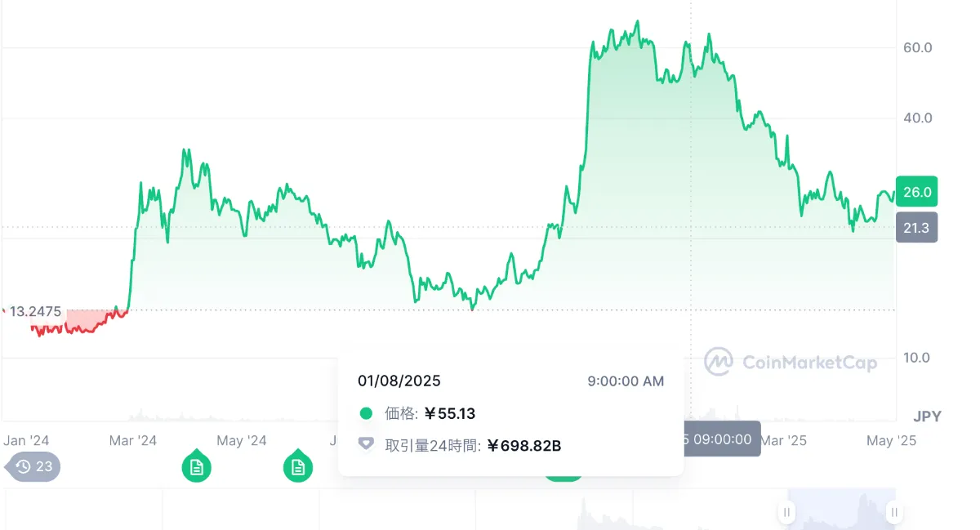Click the 60.0 price axis label
Viewport: 980px width, 530px height.
917,48
